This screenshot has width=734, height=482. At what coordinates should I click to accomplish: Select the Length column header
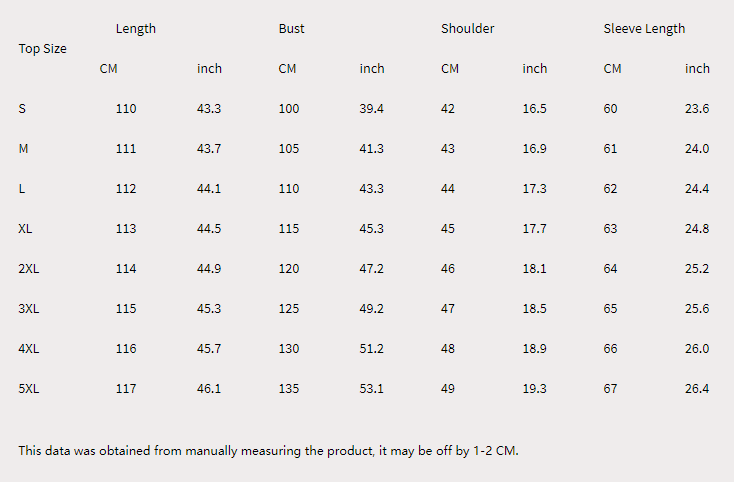tap(136, 29)
